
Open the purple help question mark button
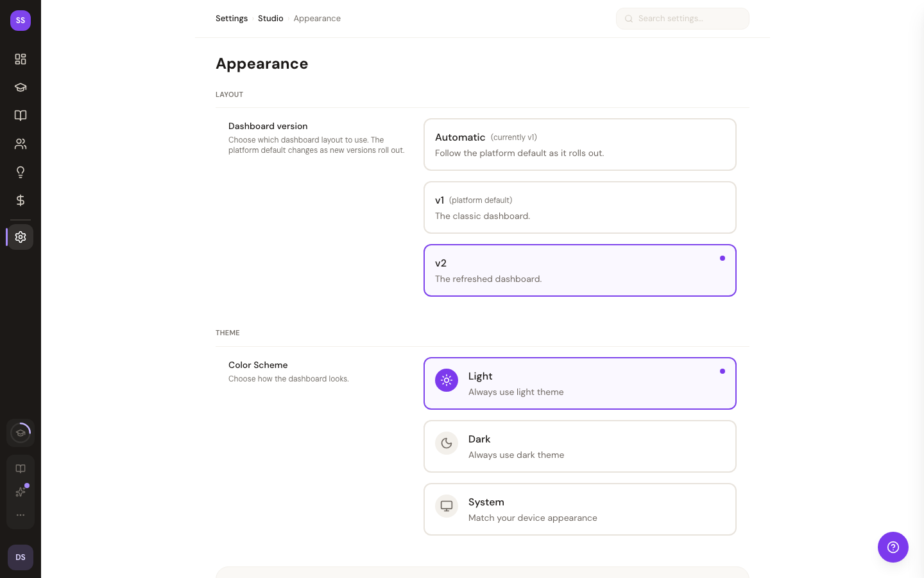pyautogui.click(x=893, y=547)
